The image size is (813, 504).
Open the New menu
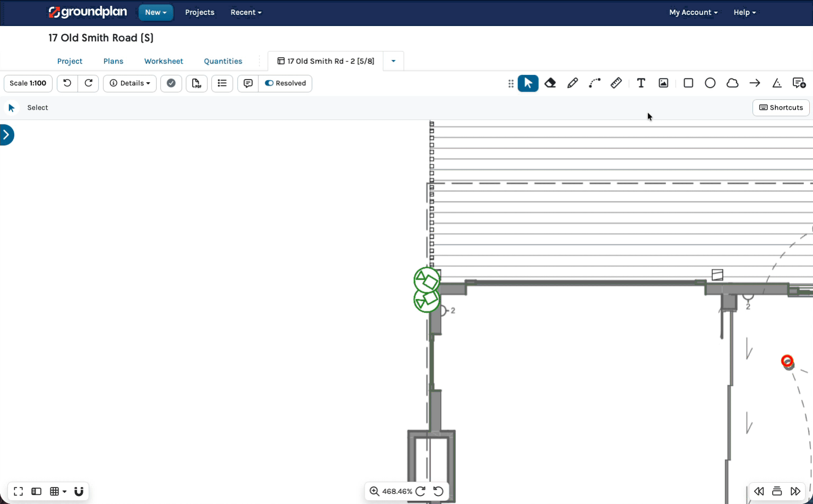click(x=155, y=12)
